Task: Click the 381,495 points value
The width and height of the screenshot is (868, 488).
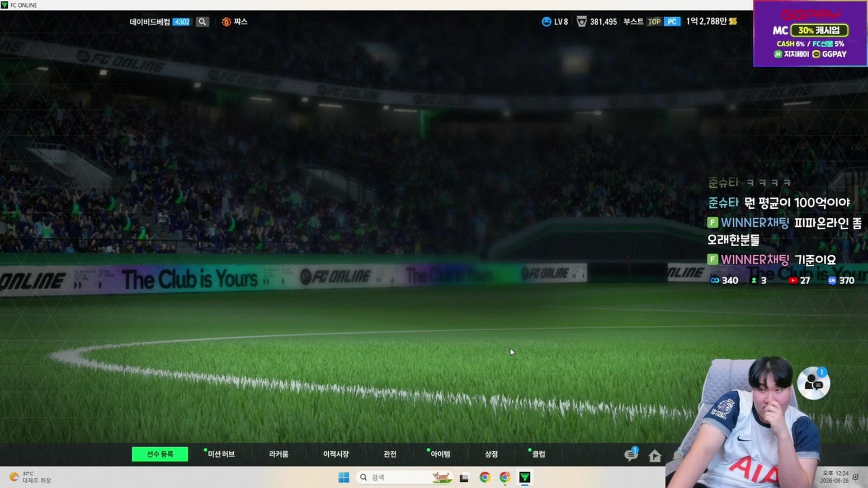Action: pyautogui.click(x=604, y=22)
